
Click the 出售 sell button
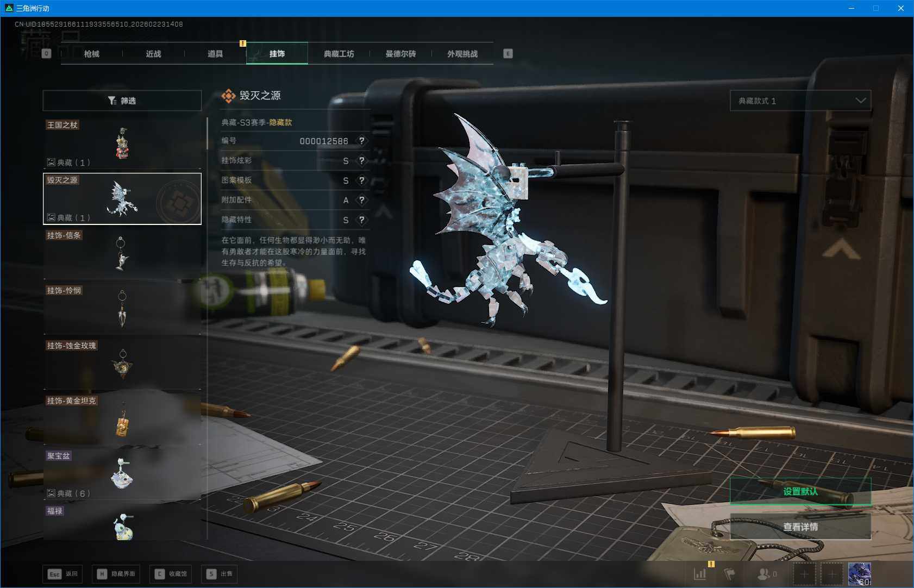tap(220, 574)
